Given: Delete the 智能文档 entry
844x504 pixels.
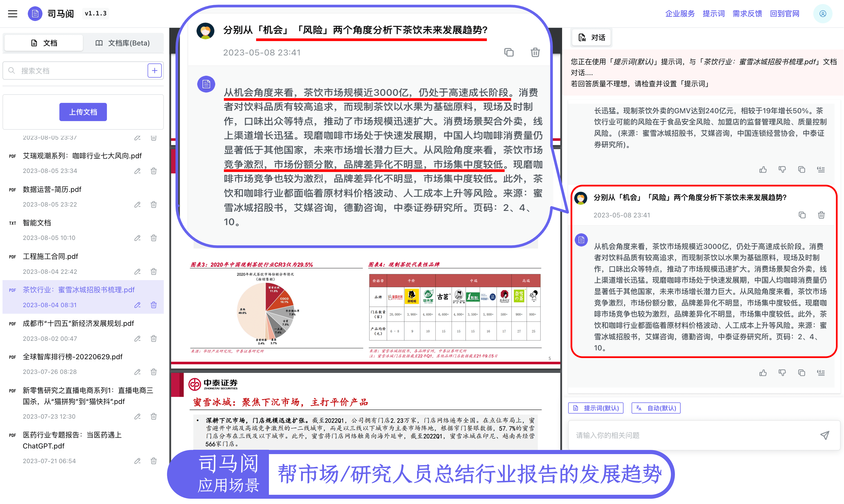Looking at the screenshot, I should pos(153,238).
